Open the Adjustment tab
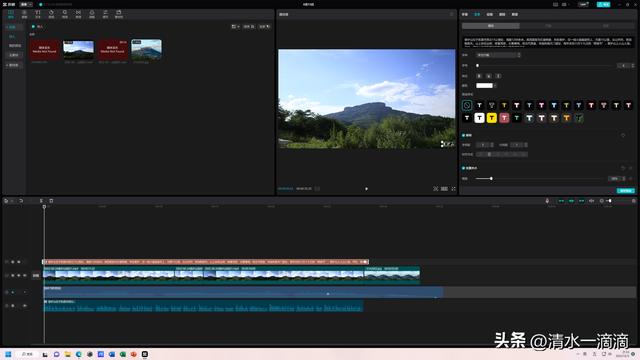Viewport: 640px width, 360px height. click(x=105, y=14)
